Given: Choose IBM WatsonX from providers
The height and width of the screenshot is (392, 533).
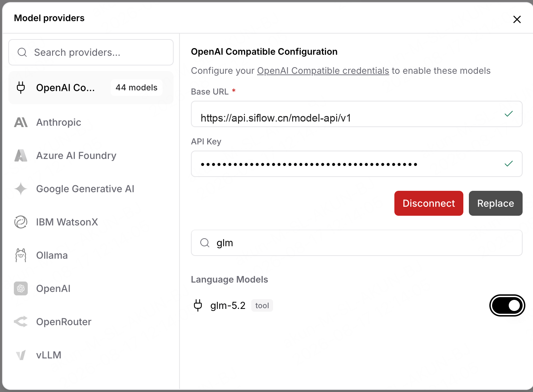Looking at the screenshot, I should tap(91, 222).
